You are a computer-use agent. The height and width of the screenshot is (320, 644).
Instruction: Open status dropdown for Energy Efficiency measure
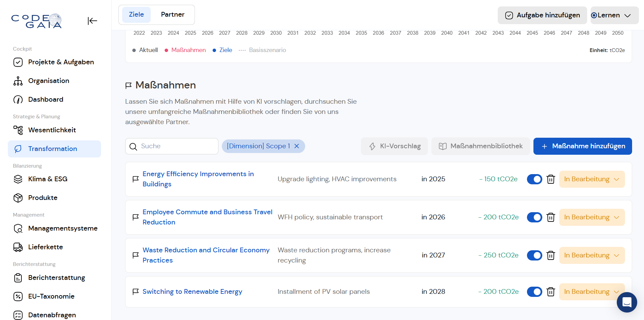tap(592, 179)
